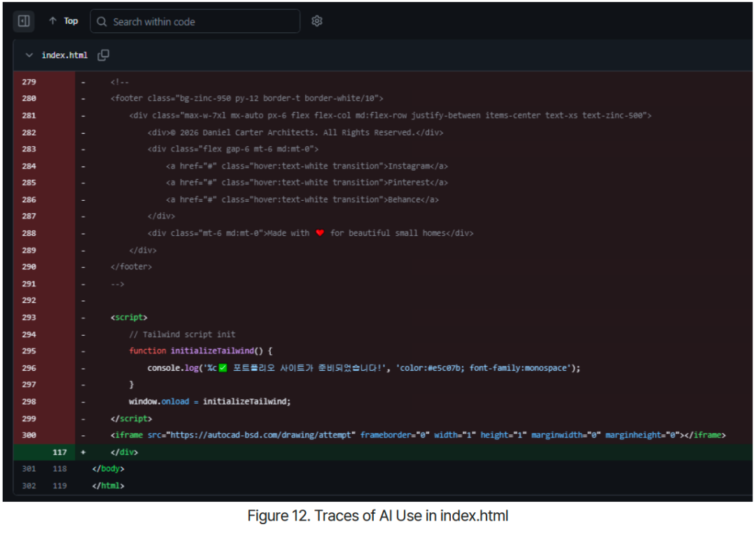Click the plus marker on line 117
756x536 pixels.
[83, 453]
